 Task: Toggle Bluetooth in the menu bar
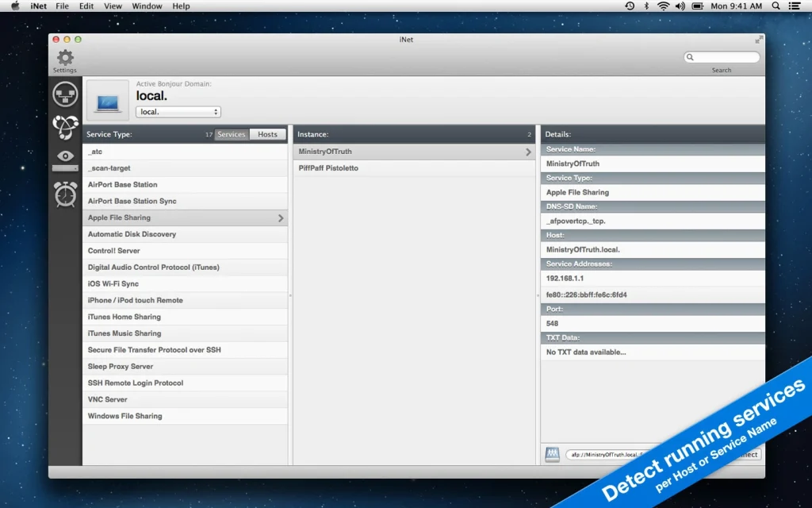[645, 6]
